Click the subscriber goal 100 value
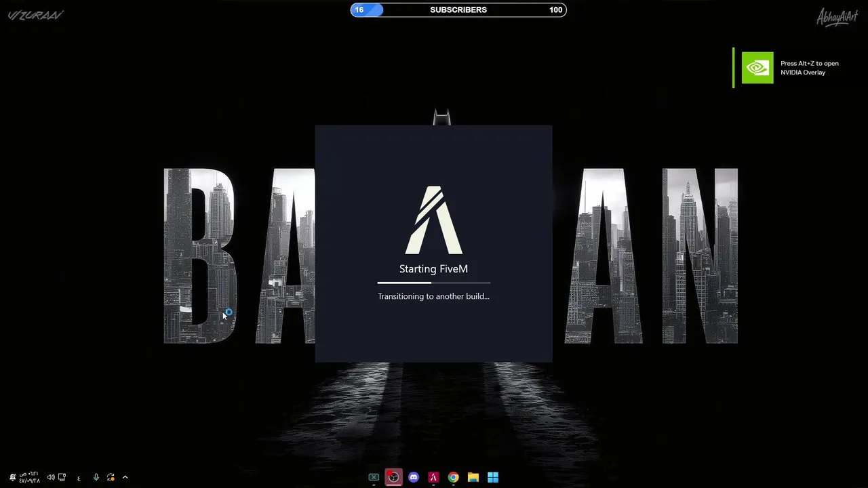 point(556,9)
